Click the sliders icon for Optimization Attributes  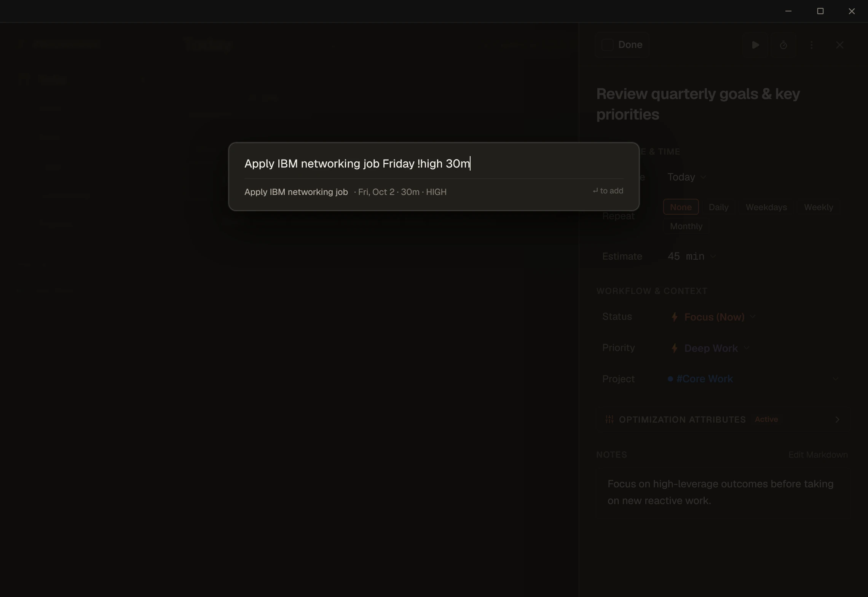tap(609, 419)
